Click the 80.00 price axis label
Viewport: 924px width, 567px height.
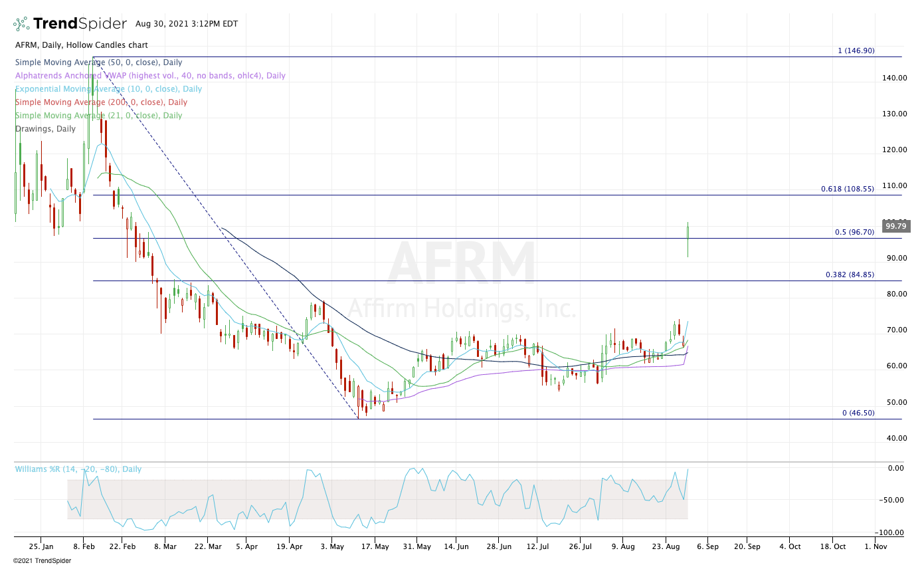[x=896, y=294]
